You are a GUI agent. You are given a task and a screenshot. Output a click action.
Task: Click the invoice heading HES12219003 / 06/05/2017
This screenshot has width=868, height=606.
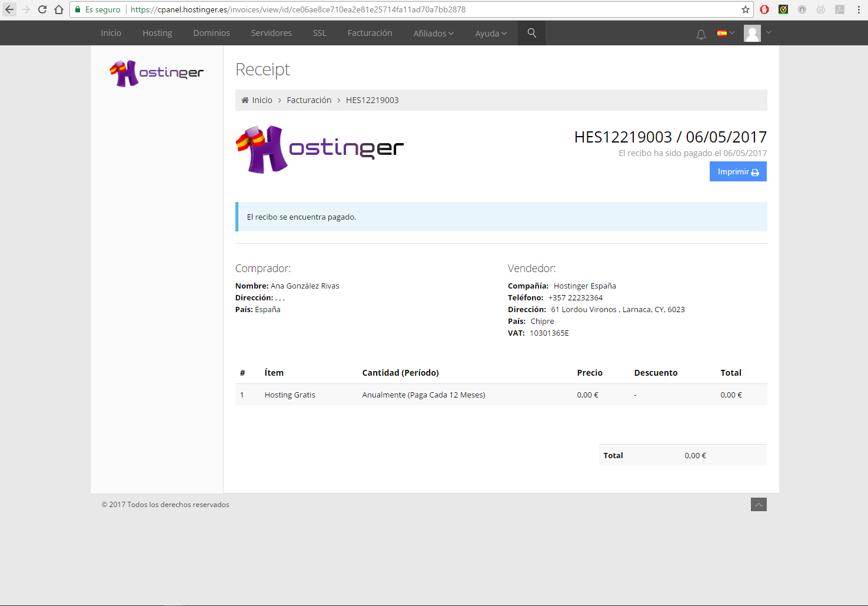point(670,137)
